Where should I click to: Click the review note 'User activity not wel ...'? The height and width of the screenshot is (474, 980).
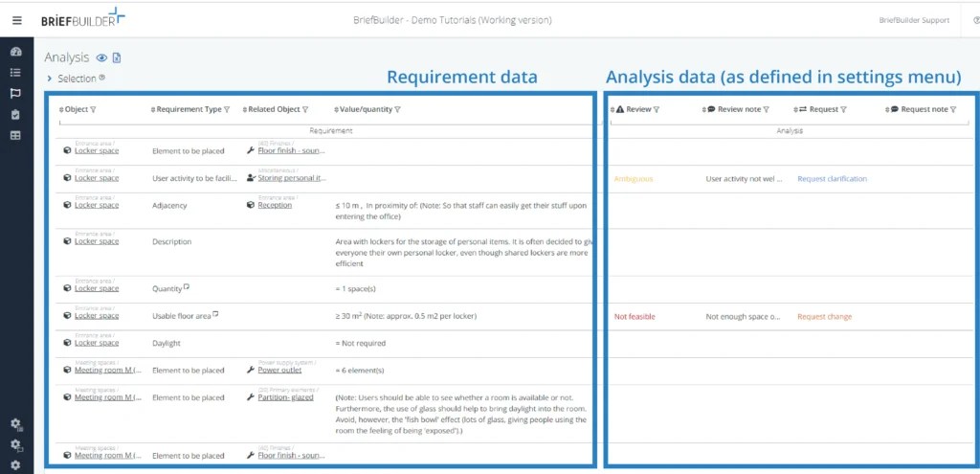pos(744,179)
